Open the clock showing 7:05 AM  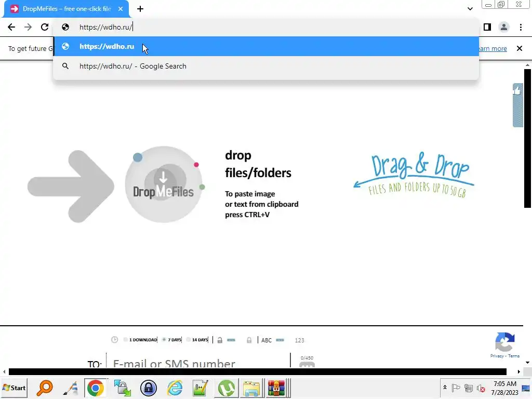(x=505, y=388)
